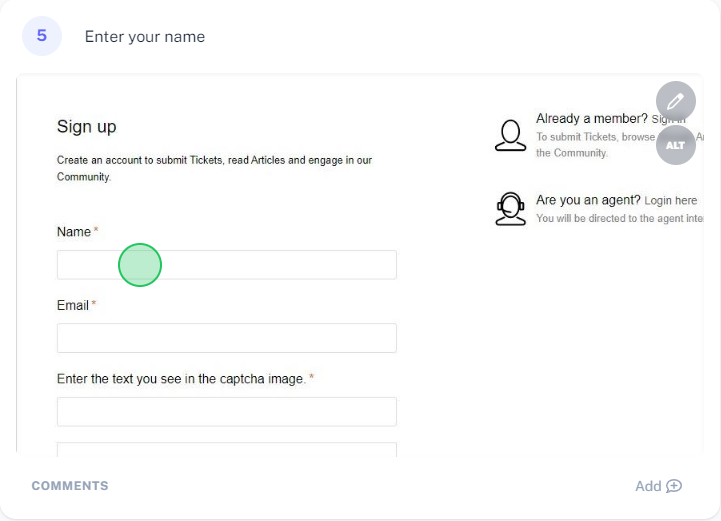Select the step number 5 badge
Viewport: 721px width, 521px height.
click(42, 36)
